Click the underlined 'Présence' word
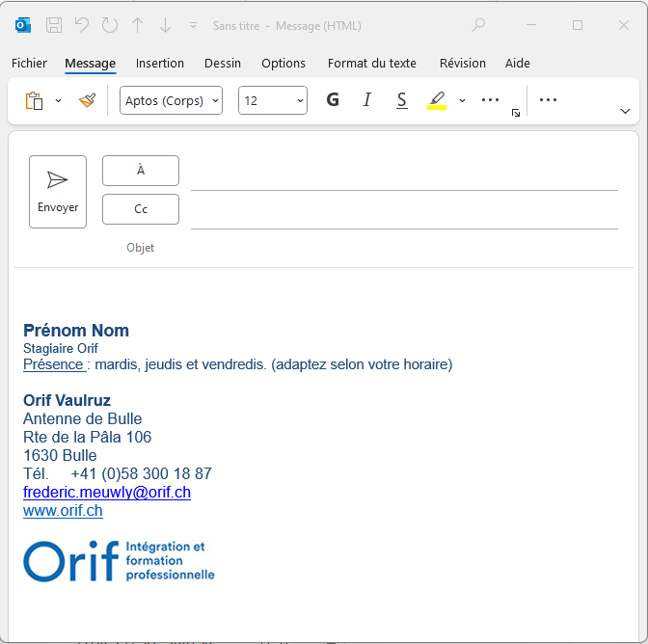The width and height of the screenshot is (648, 644). (x=53, y=364)
